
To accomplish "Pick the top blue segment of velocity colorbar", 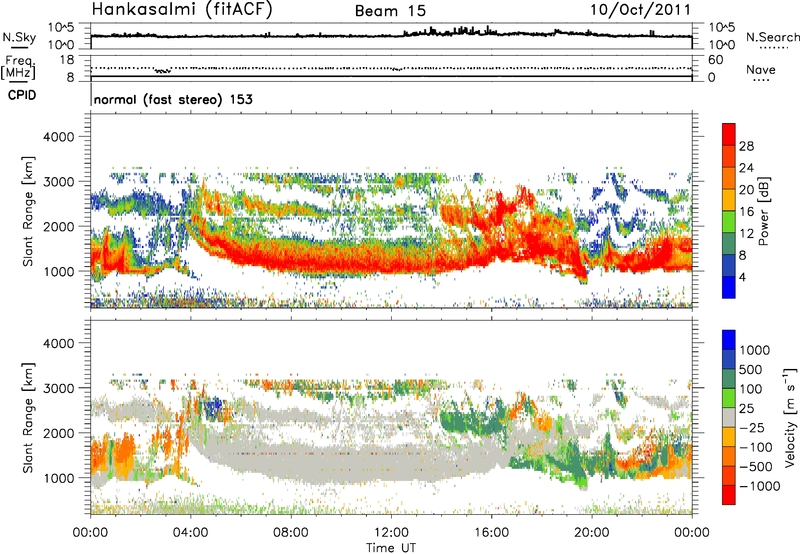I will (x=729, y=340).
